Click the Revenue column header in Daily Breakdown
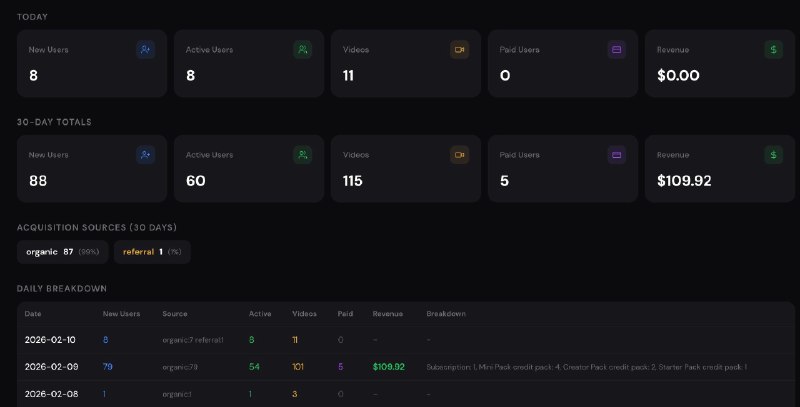This screenshot has height=407, width=800. click(x=387, y=313)
